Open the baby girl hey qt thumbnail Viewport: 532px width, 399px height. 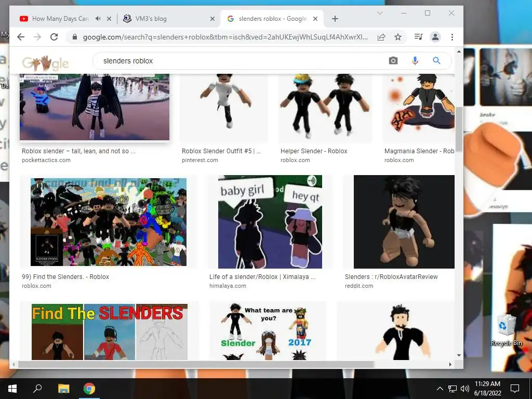click(x=270, y=221)
